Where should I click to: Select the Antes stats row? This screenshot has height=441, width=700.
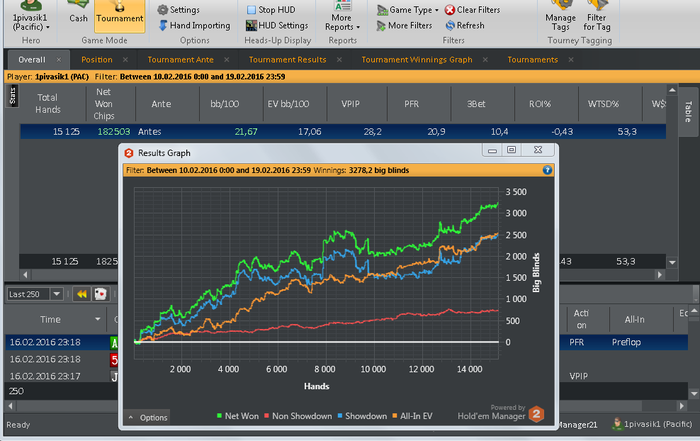pos(343,132)
